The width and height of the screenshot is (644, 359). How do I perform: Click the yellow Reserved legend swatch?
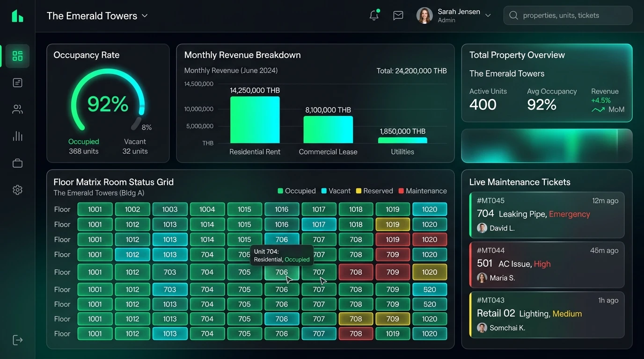point(359,191)
